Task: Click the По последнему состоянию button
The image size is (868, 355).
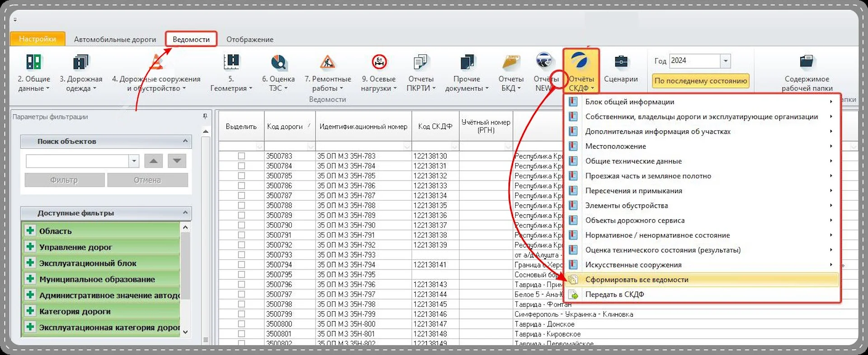Action: click(x=700, y=81)
